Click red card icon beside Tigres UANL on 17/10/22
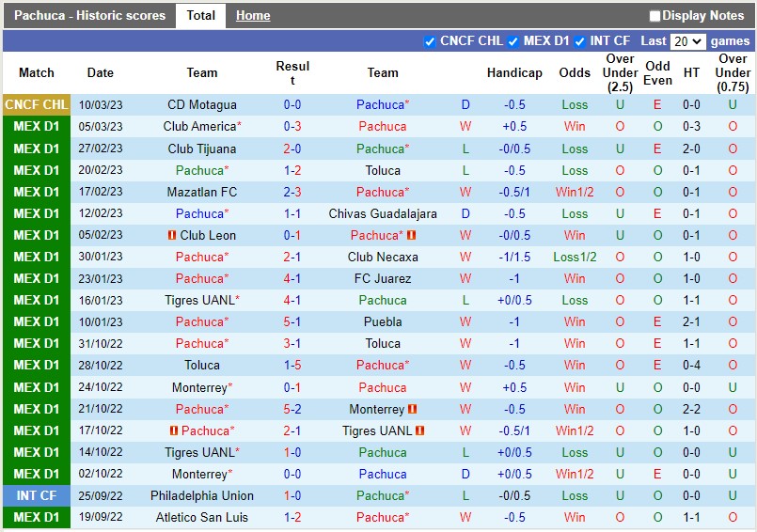The width and height of the screenshot is (757, 532). pyautogui.click(x=420, y=430)
